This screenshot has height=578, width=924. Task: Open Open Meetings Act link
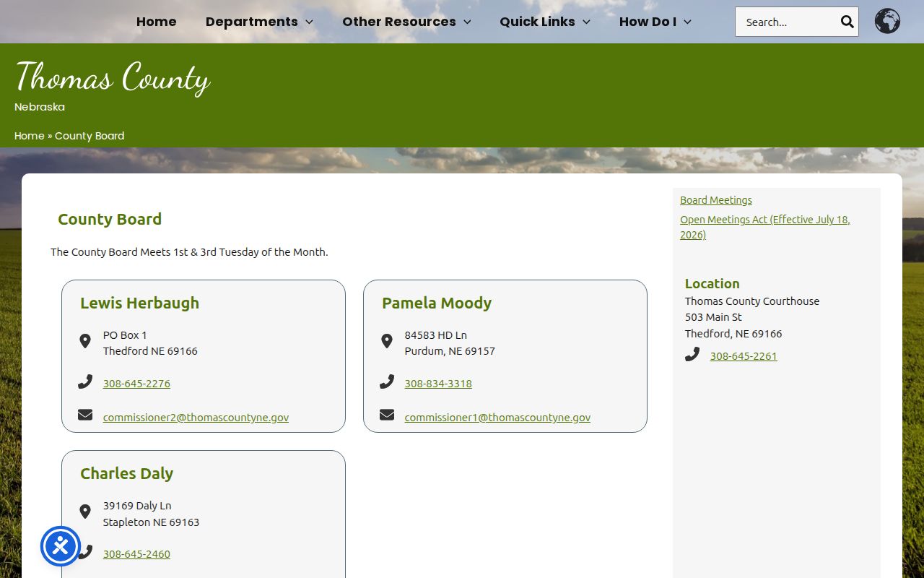[x=765, y=227]
